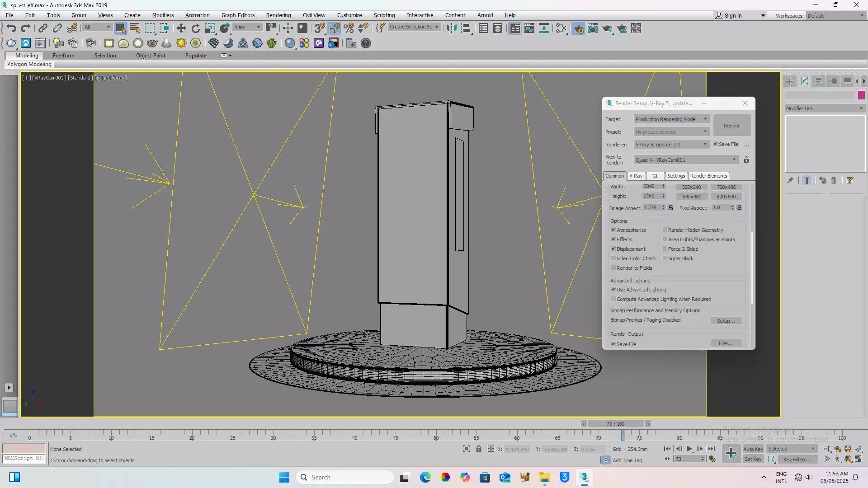Click the pink object color swatch

(x=861, y=95)
